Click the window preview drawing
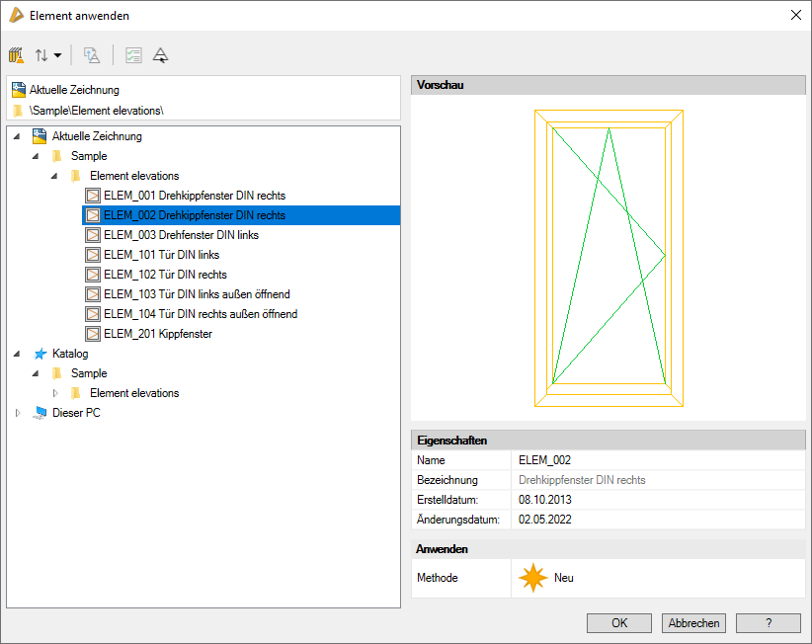The height and width of the screenshot is (644, 812). tap(608, 258)
